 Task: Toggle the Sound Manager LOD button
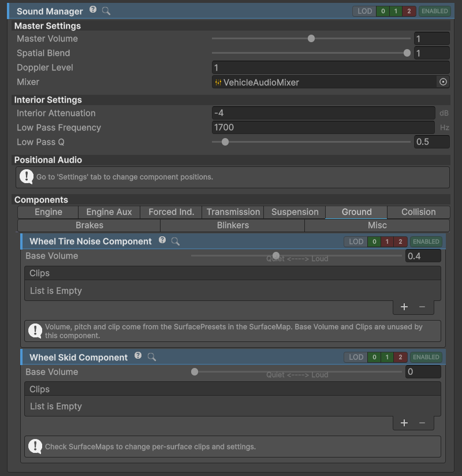coord(364,11)
